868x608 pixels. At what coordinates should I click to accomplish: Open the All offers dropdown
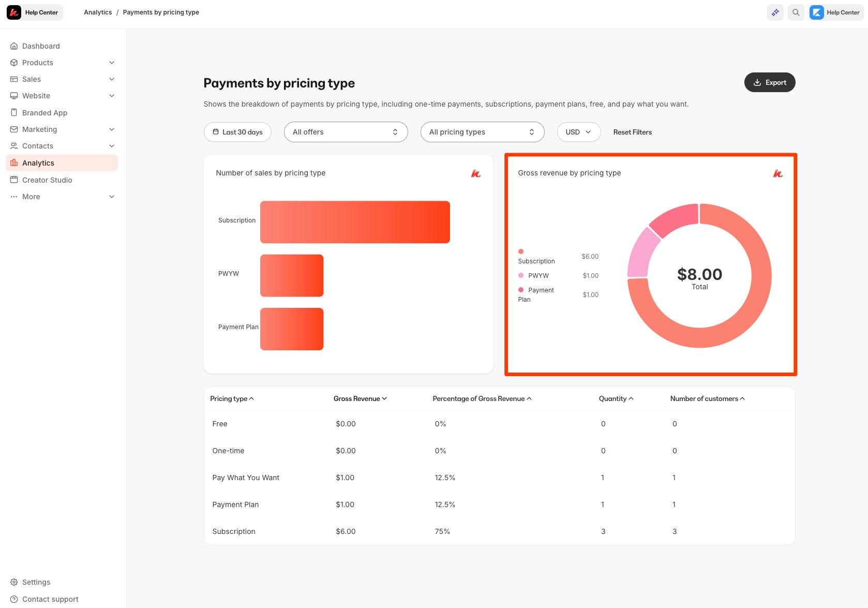click(x=346, y=132)
